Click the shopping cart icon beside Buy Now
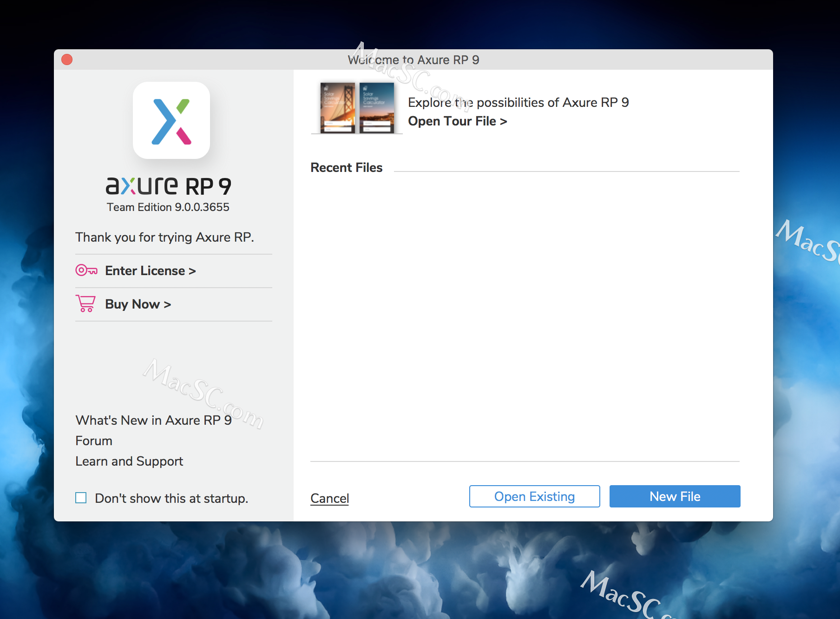 (x=86, y=304)
